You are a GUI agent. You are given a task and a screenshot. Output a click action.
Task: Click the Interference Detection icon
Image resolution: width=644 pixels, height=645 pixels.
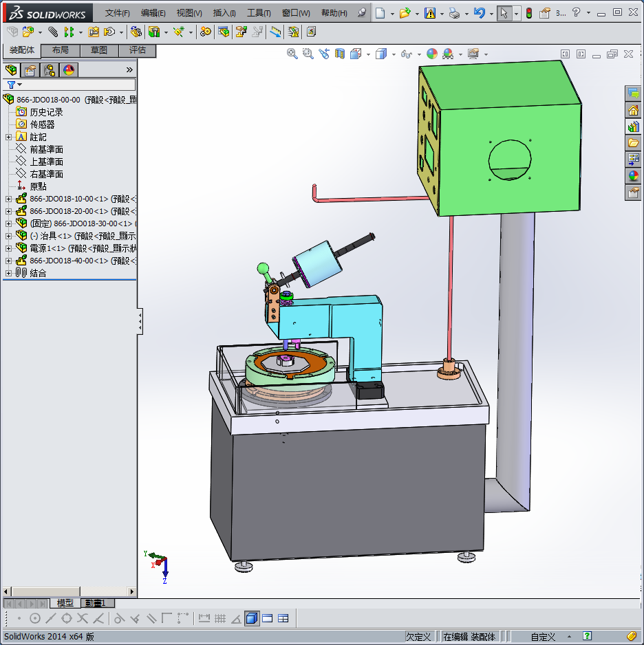point(293,32)
